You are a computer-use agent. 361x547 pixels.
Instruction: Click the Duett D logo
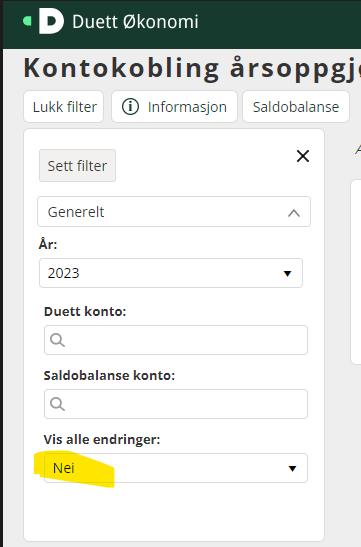click(x=51, y=21)
